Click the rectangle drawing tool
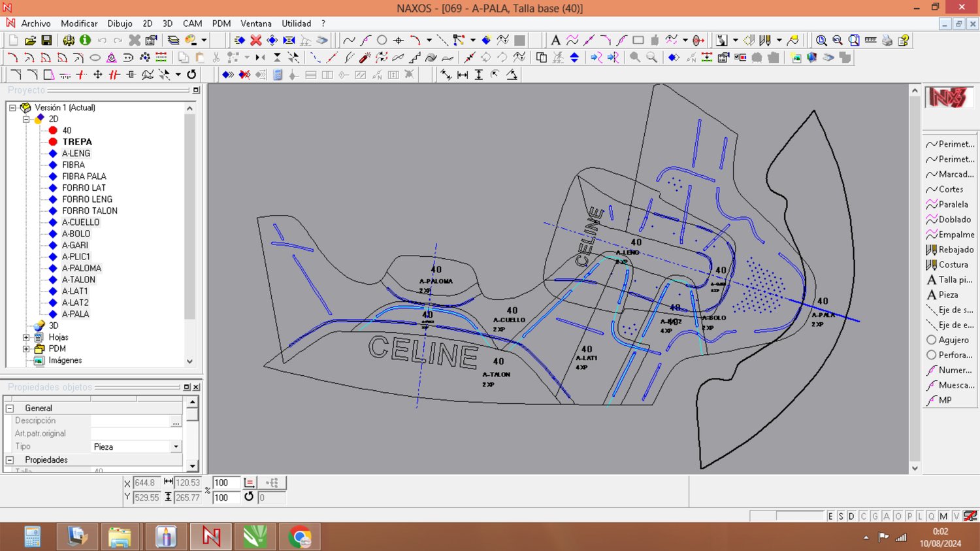The image size is (980, 551). point(638,41)
